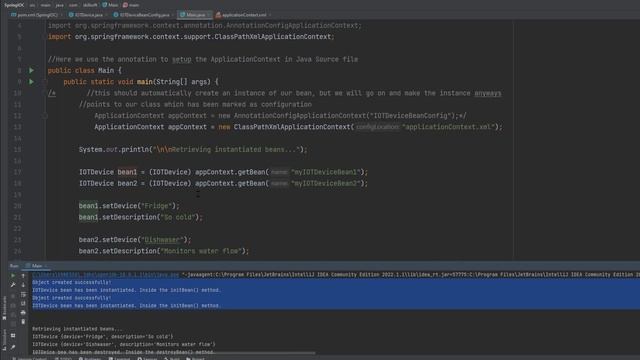Open the Problems tool window
Viewport: 640px width, 360px height.
(90, 359)
